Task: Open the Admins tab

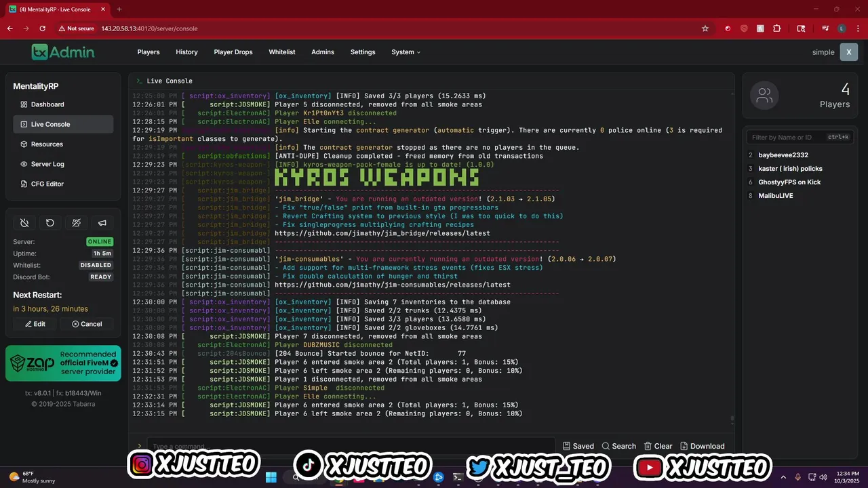Action: click(x=323, y=52)
